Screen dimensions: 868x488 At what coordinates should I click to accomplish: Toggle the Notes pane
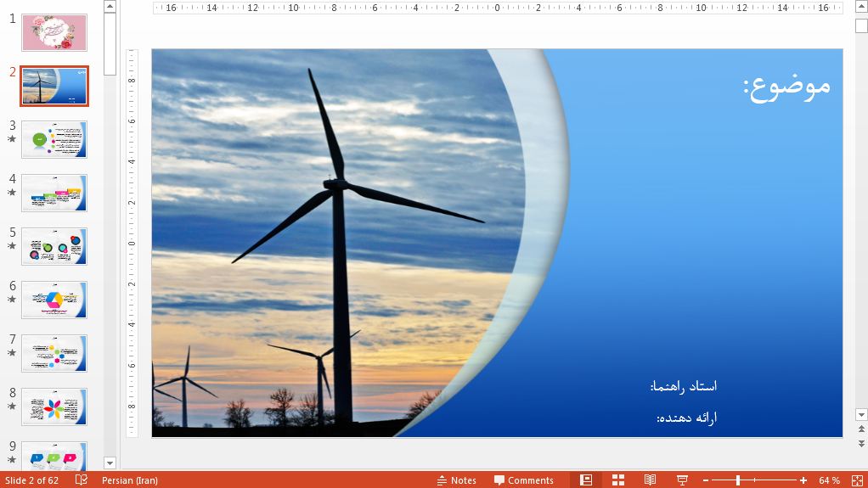tap(457, 480)
